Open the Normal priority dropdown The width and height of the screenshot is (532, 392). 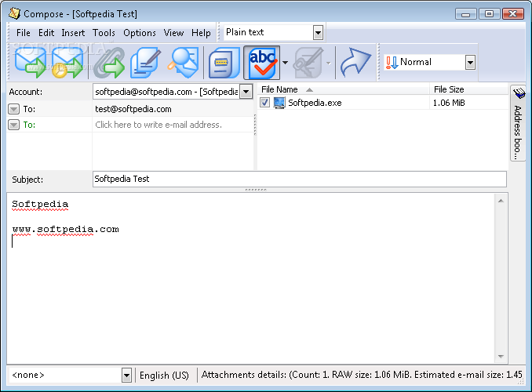[x=470, y=63]
